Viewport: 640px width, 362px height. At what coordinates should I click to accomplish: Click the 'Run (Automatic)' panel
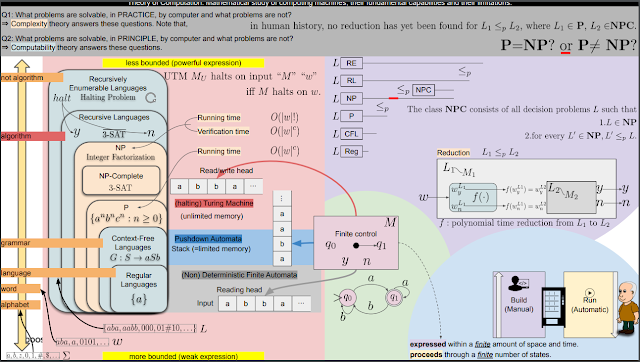point(589,304)
